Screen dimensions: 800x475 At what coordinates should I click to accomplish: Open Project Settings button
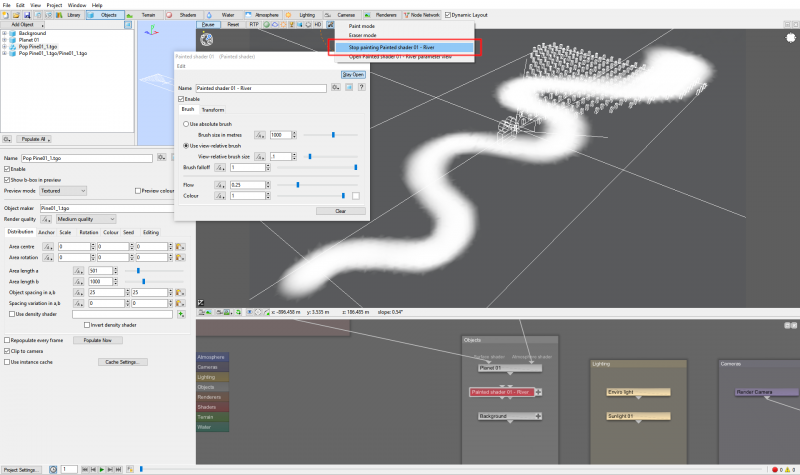point(20,470)
